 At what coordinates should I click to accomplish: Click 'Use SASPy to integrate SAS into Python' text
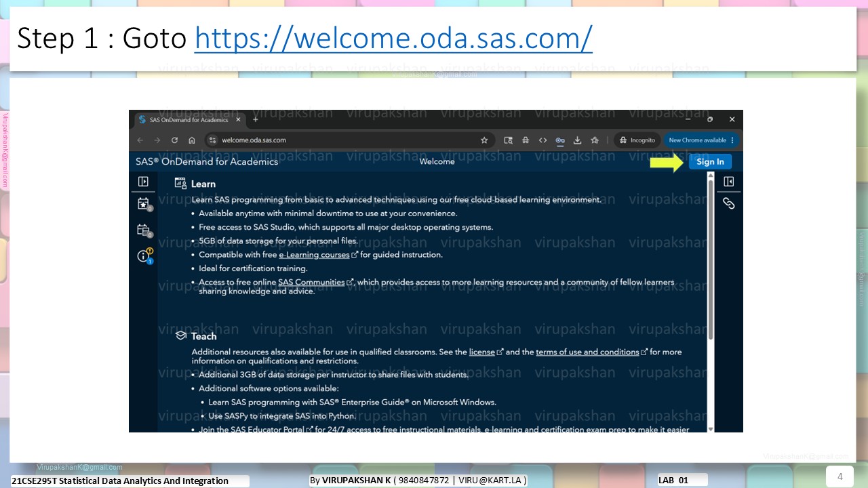282,415
